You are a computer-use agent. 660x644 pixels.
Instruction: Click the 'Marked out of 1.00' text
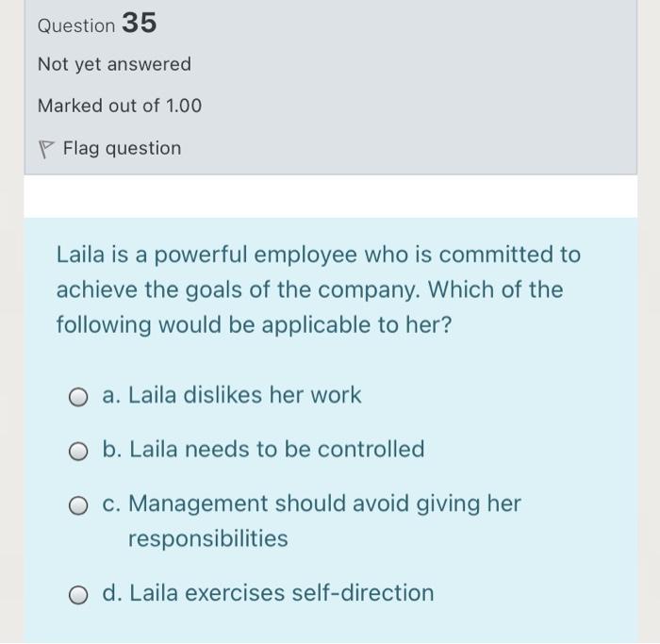119,106
